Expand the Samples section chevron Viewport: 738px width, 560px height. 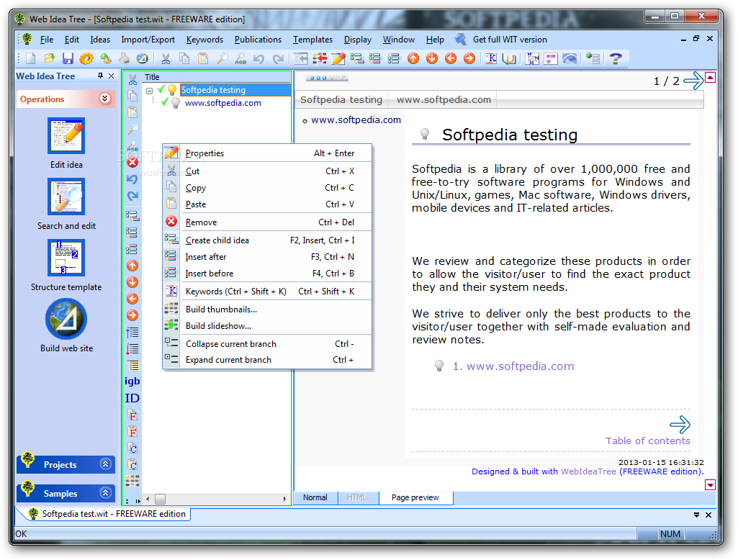[105, 493]
